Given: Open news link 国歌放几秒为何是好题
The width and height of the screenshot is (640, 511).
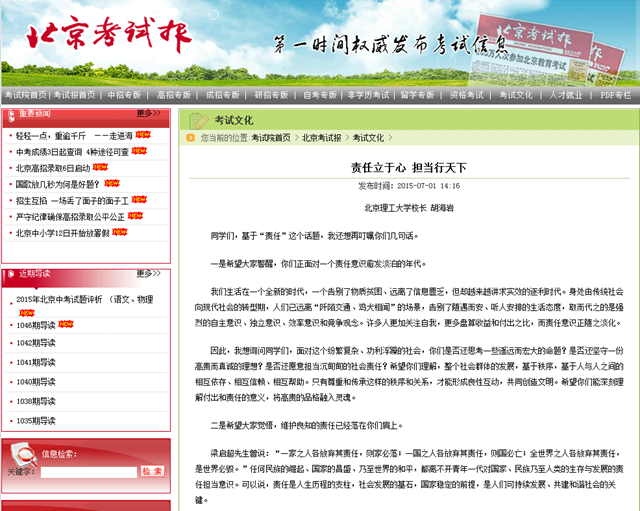Looking at the screenshot, I should click(x=58, y=184).
